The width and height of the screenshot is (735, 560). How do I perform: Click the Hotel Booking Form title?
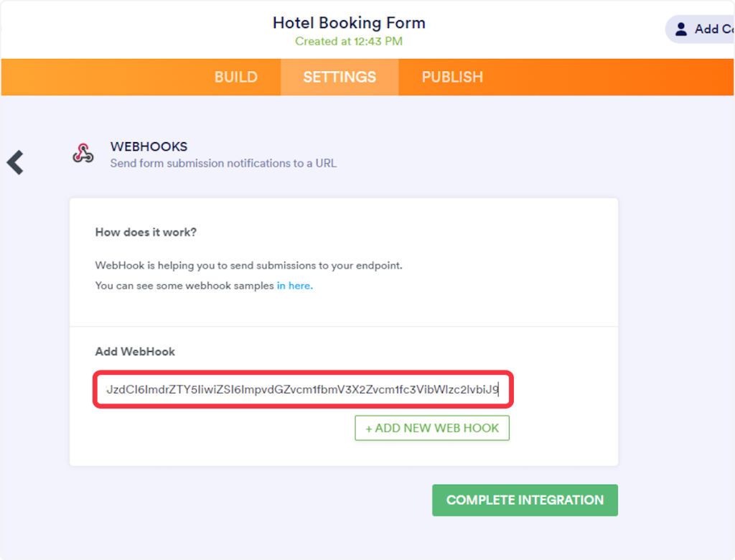pos(349,23)
